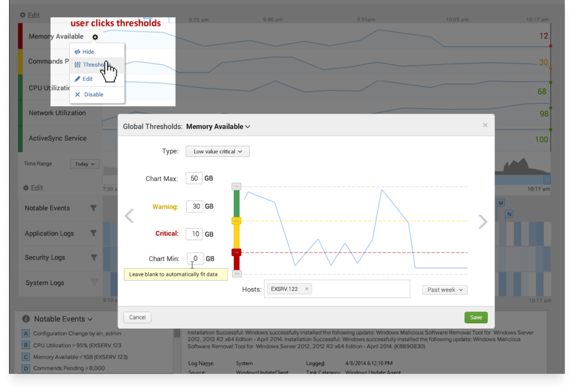This screenshot has width=574, height=392.
Task: Choose Disable in the context menu
Action: (x=93, y=94)
